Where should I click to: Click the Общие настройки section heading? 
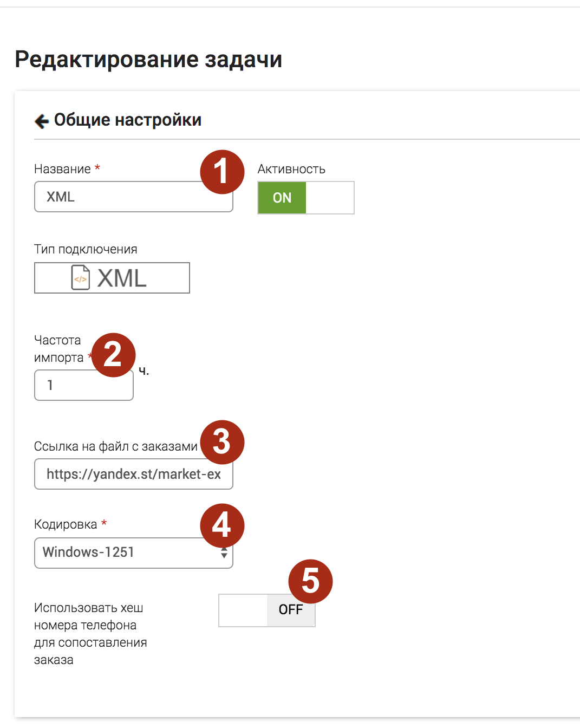click(128, 120)
